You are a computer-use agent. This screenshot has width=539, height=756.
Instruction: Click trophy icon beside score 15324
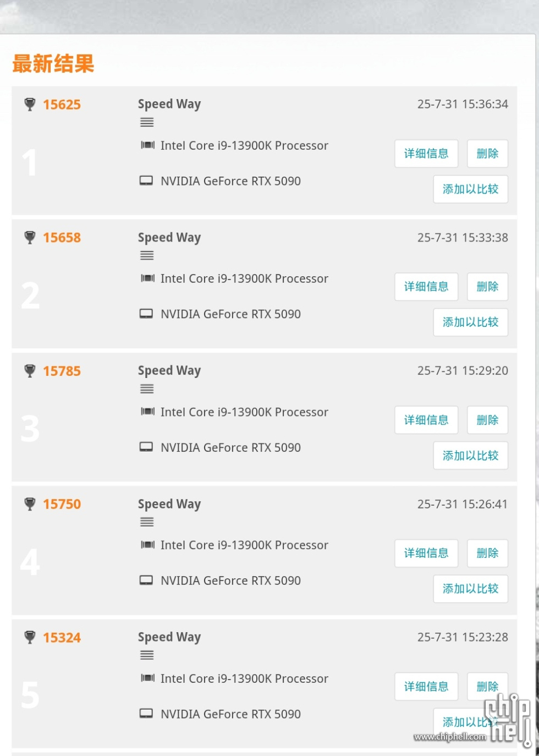coord(30,637)
